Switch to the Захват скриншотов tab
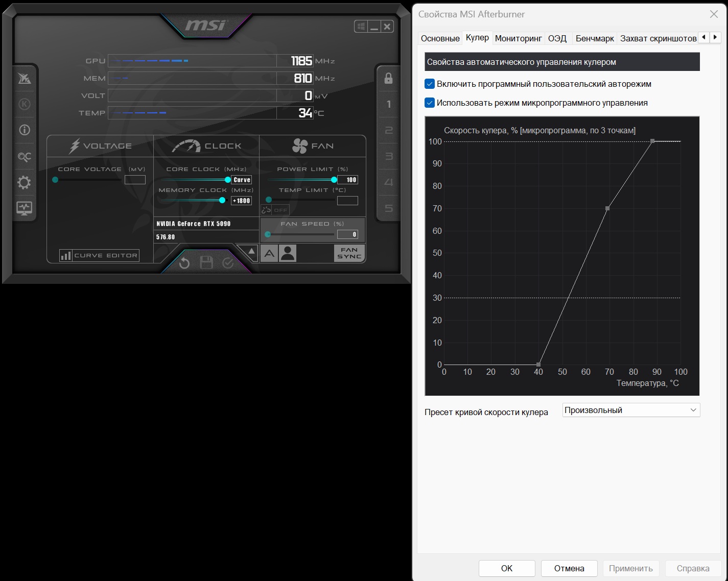The image size is (728, 581). [x=659, y=38]
